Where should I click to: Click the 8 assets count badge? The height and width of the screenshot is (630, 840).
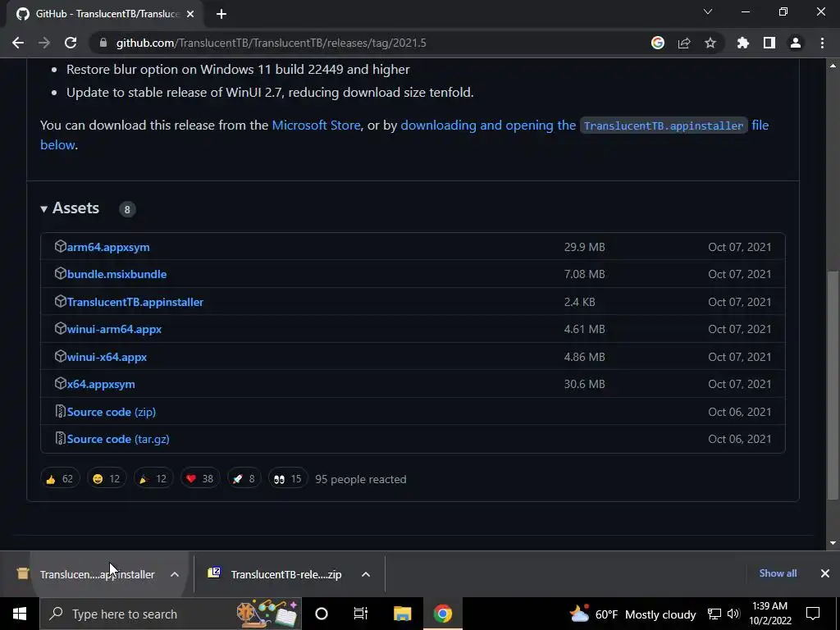pyautogui.click(x=127, y=209)
